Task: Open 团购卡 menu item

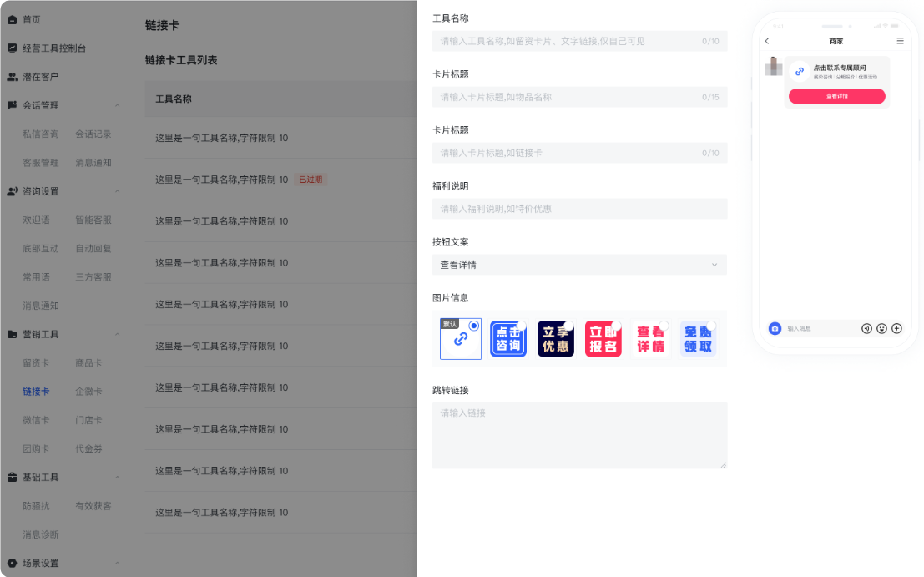Action: pyautogui.click(x=36, y=448)
